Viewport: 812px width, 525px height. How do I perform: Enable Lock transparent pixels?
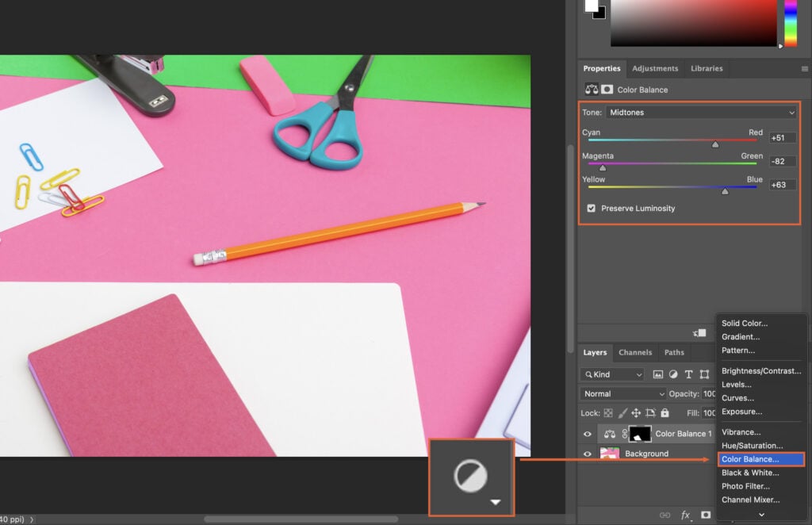pos(608,412)
